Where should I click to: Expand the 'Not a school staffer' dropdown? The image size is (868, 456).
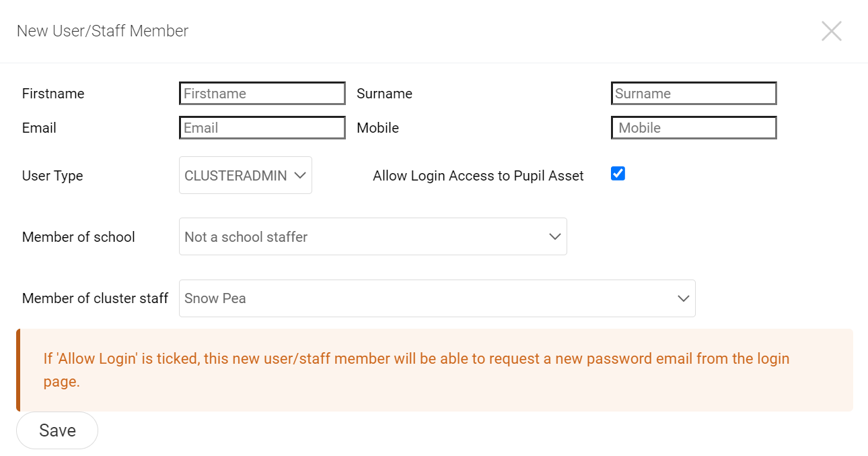click(373, 237)
